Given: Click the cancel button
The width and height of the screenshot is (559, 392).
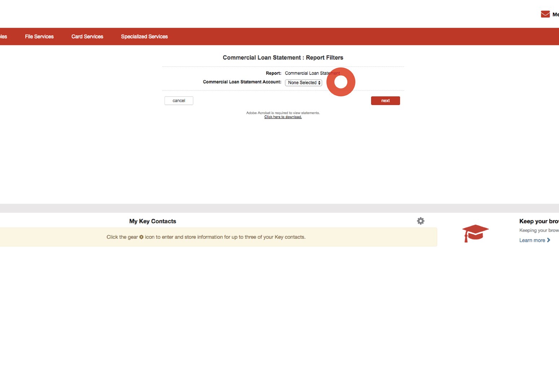Looking at the screenshot, I should click(179, 101).
